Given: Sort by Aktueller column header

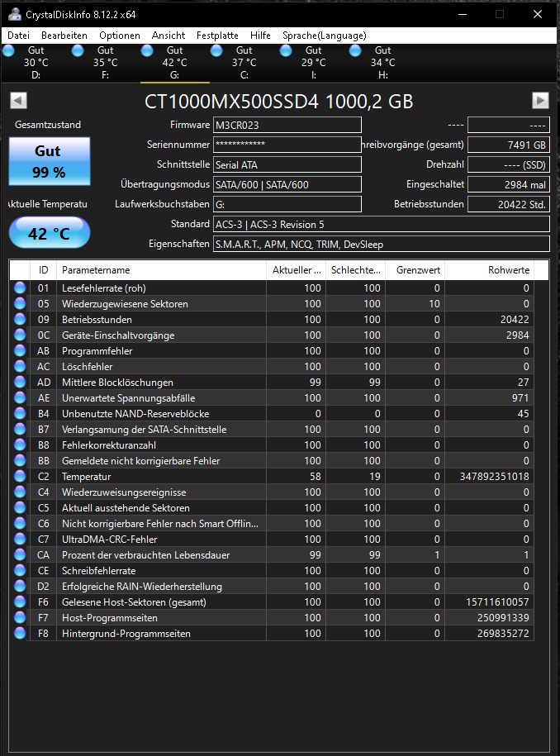Looking at the screenshot, I should click(x=296, y=270).
